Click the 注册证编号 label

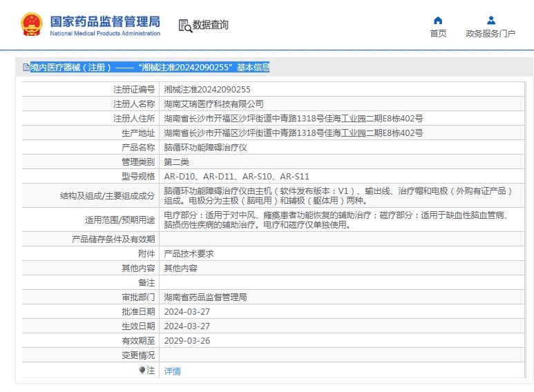(x=134, y=90)
